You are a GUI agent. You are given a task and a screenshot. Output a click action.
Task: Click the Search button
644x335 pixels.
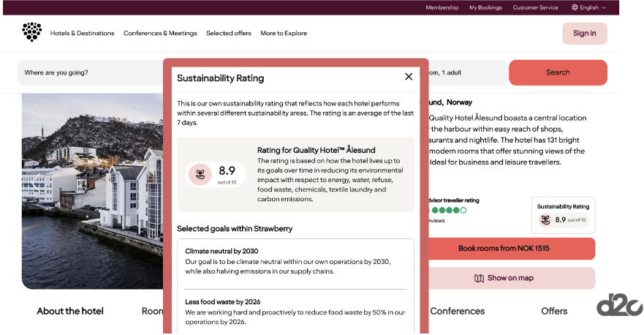coord(558,72)
